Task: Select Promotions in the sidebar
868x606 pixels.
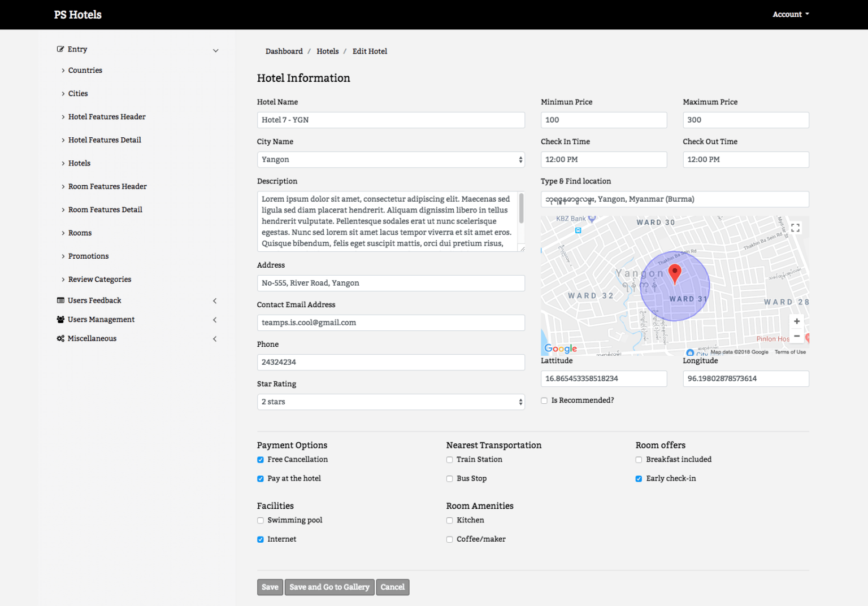Action: 88,256
